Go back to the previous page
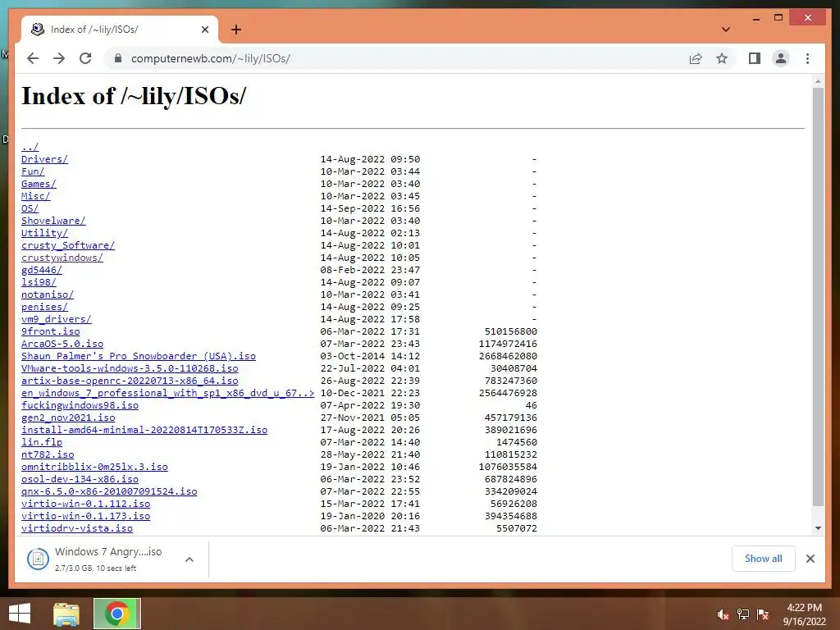The image size is (840, 630). coord(33,58)
